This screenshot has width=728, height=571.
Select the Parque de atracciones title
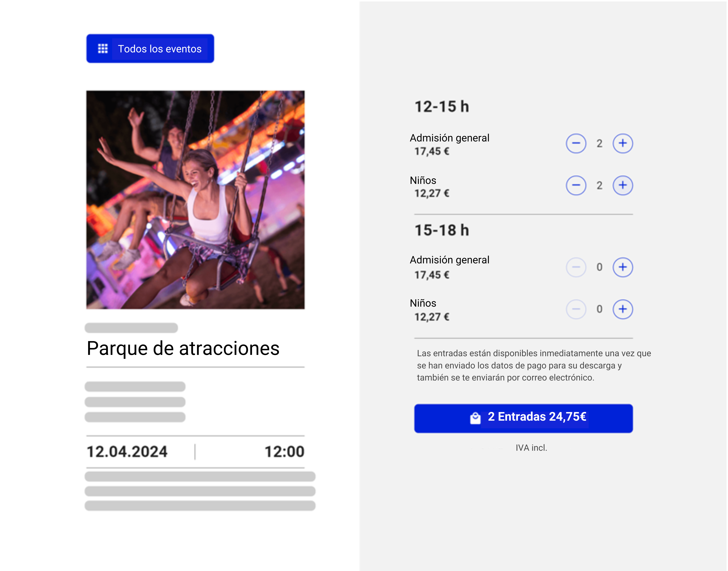pos(183,348)
